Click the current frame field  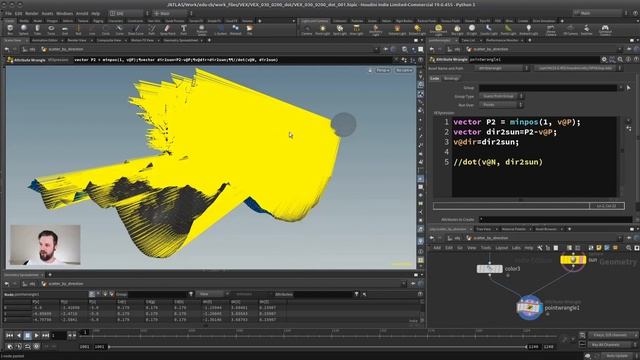pos(58,336)
